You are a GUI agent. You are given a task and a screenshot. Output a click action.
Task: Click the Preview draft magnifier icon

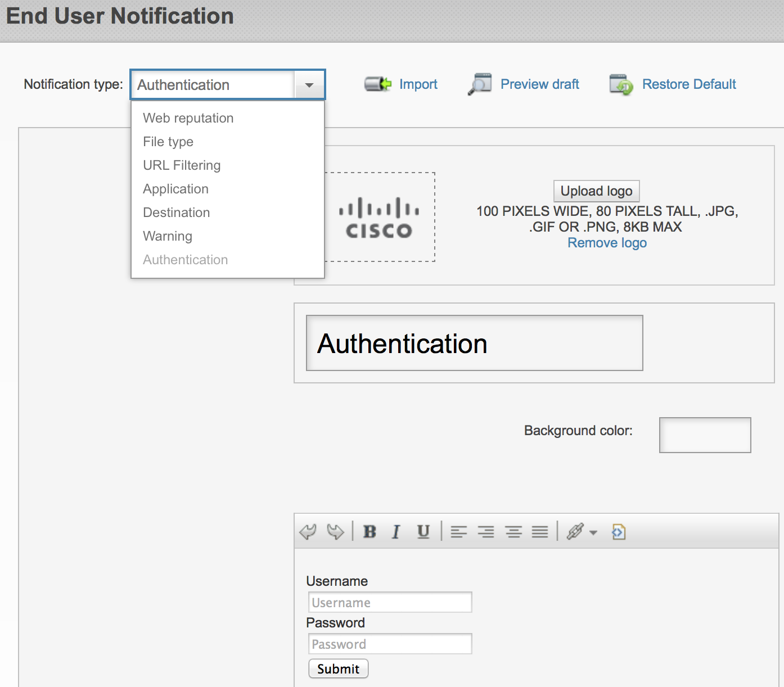click(480, 84)
